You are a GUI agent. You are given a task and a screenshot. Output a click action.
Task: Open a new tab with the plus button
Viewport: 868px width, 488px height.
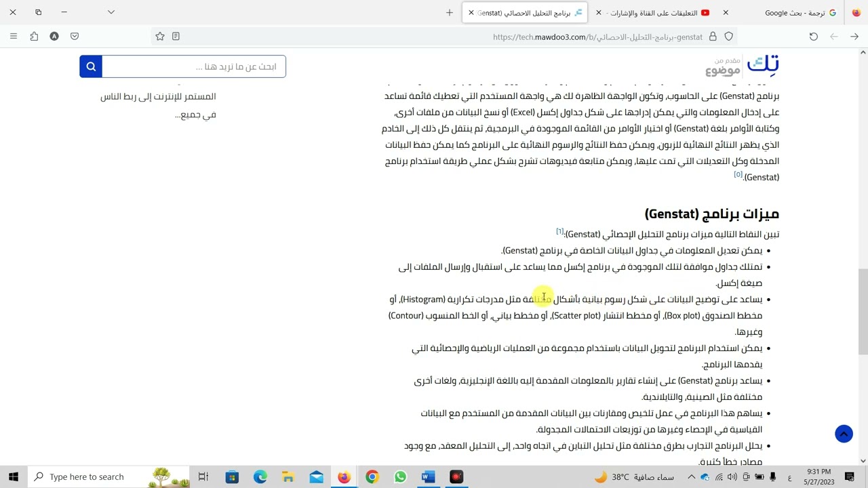pos(450,12)
